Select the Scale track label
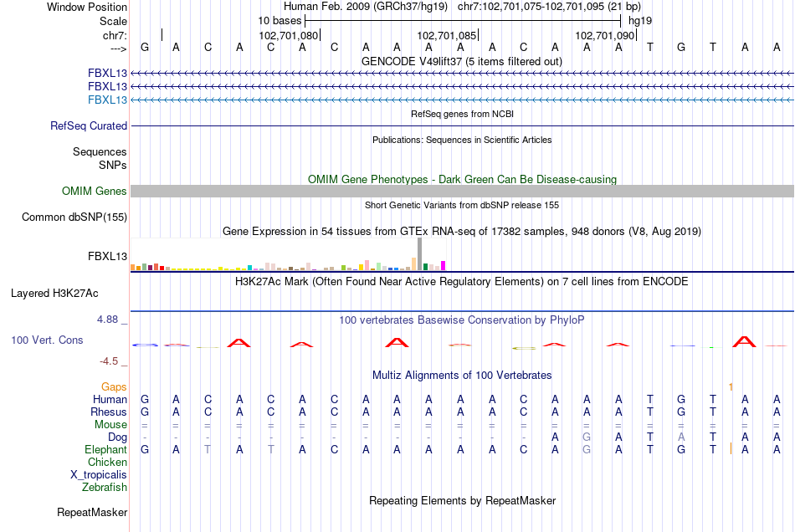Image resolution: width=795 pixels, height=532 pixels. click(x=113, y=21)
